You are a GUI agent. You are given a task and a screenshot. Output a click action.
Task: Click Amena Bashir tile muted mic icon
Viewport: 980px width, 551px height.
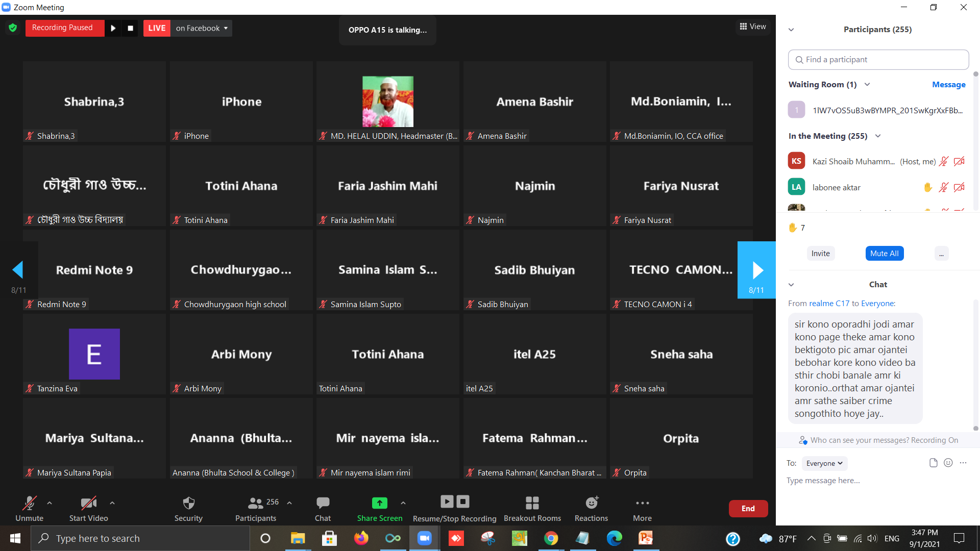click(x=471, y=136)
